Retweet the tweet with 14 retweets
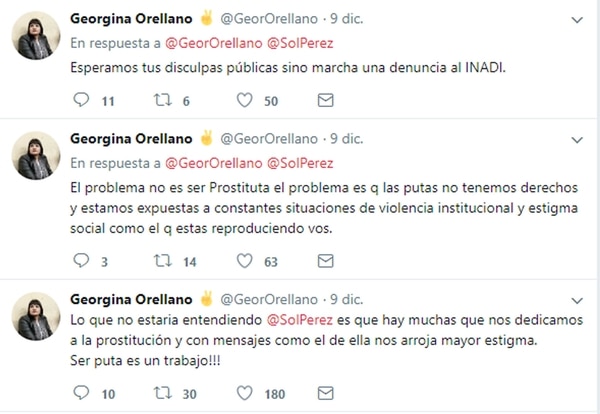 coord(161,262)
